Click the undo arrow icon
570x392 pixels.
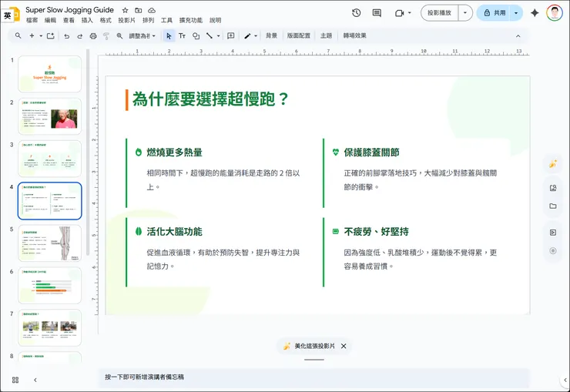point(66,35)
